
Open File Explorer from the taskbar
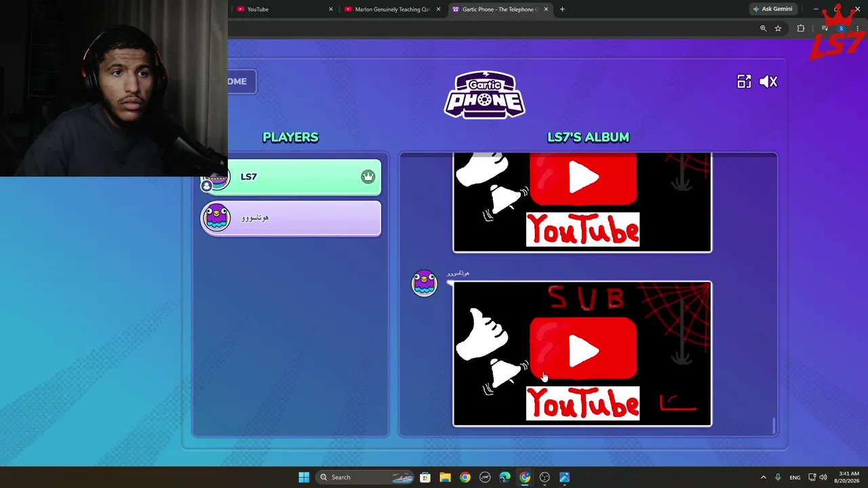pyautogui.click(x=445, y=477)
